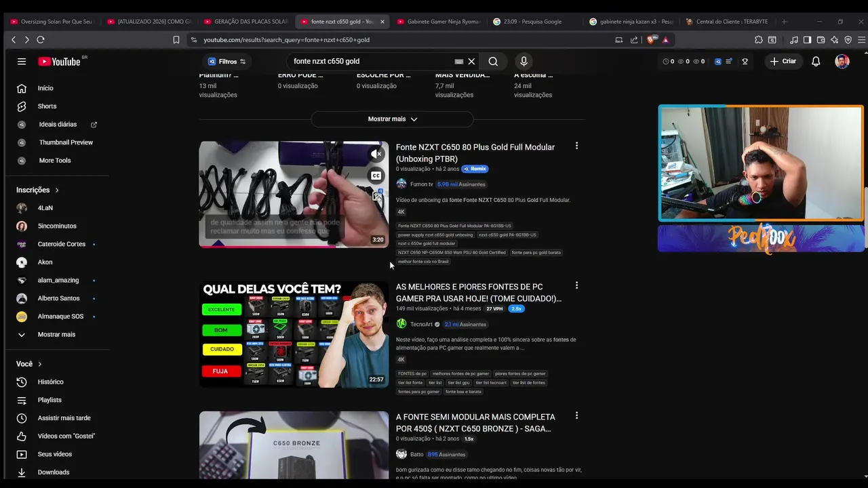
Task: Clear the search box with X
Action: 471,61
